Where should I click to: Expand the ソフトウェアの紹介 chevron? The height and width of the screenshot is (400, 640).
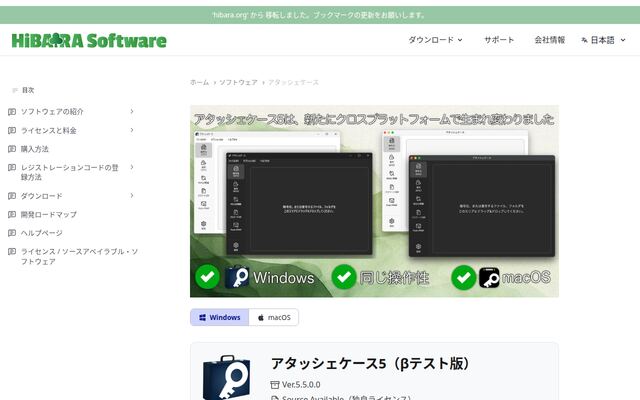(132, 111)
